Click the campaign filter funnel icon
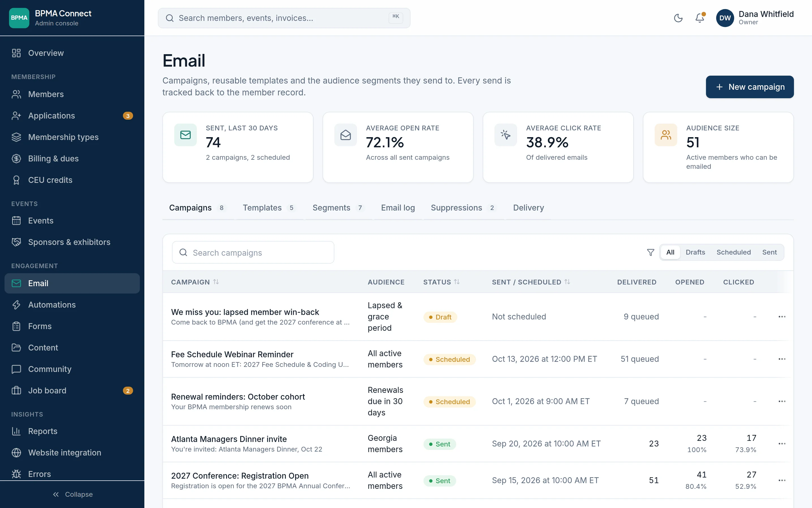The image size is (812, 508). click(650, 252)
